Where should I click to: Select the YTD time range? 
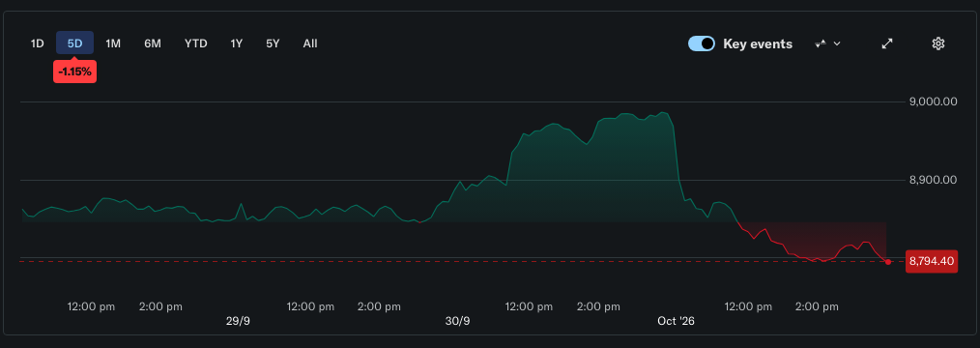(x=195, y=43)
